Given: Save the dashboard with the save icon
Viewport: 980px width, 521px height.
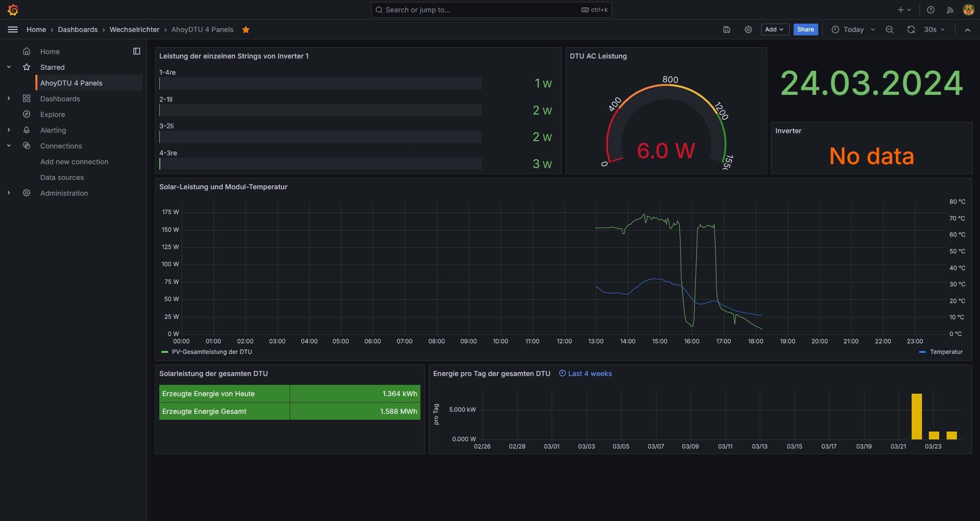Looking at the screenshot, I should point(727,29).
